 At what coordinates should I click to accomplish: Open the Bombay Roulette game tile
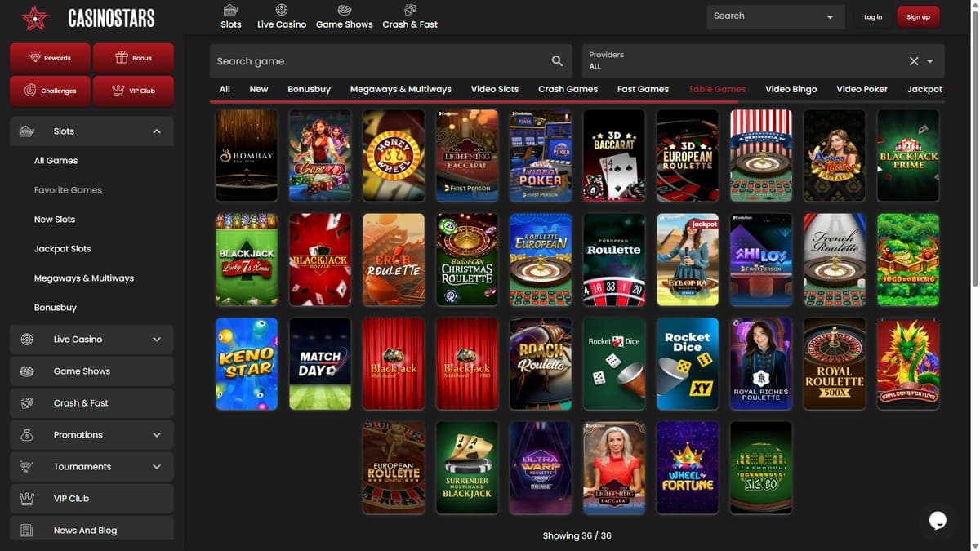[x=247, y=155]
